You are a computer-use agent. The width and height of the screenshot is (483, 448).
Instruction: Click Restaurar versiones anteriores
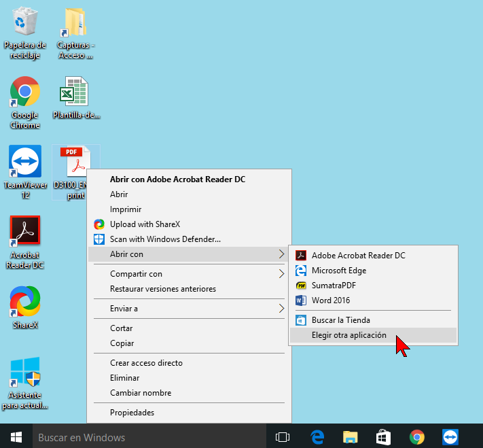click(189, 289)
